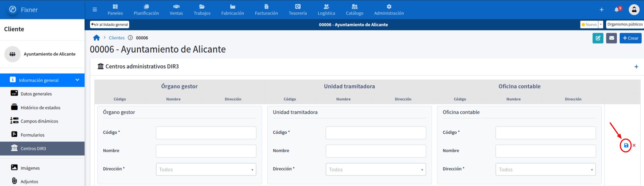Open the Trabajos menu

point(202,10)
